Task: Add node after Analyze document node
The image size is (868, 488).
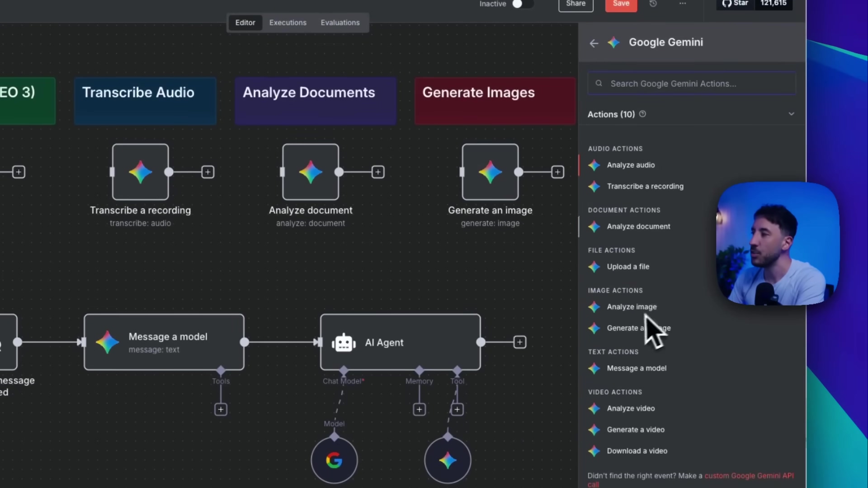Action: point(378,172)
